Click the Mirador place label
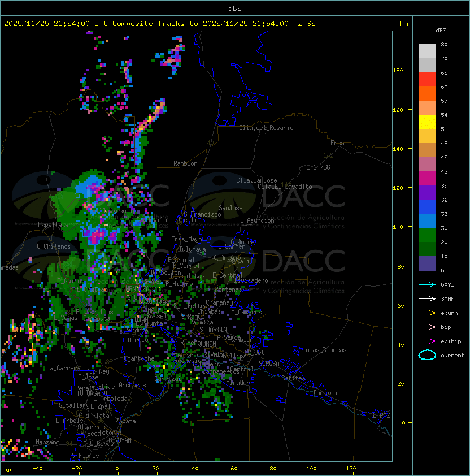The image size is (470, 476). tap(238, 383)
